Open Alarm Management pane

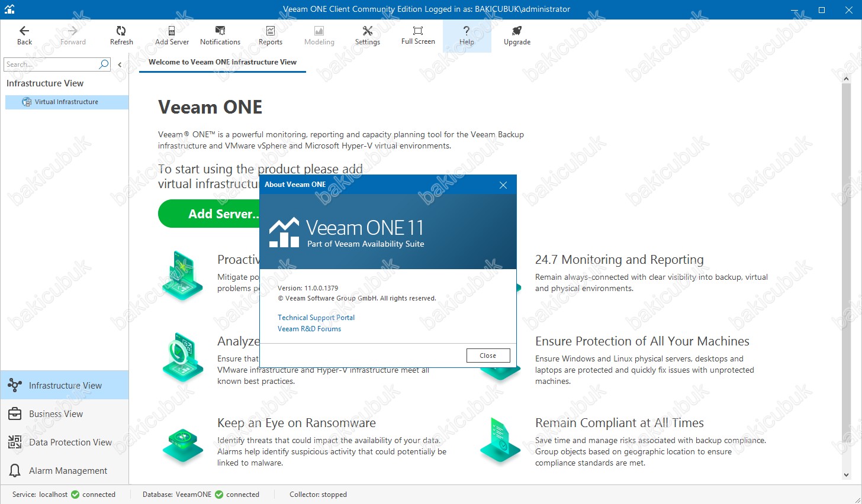[65, 471]
